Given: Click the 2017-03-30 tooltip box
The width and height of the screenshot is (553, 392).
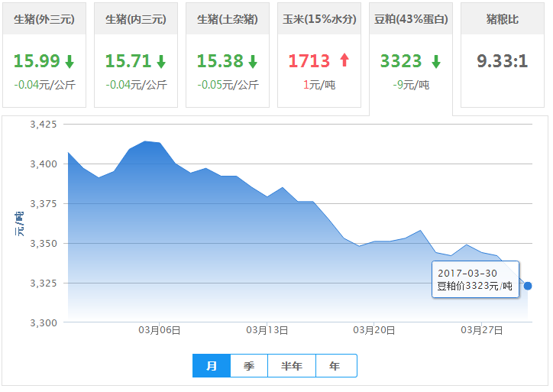Looking at the screenshot, I should pos(475,279).
